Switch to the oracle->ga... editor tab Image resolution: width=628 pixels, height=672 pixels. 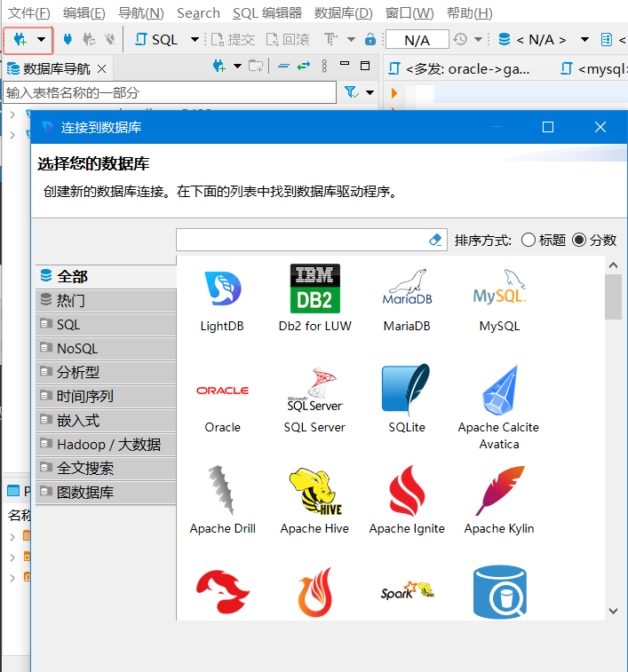pos(459,68)
